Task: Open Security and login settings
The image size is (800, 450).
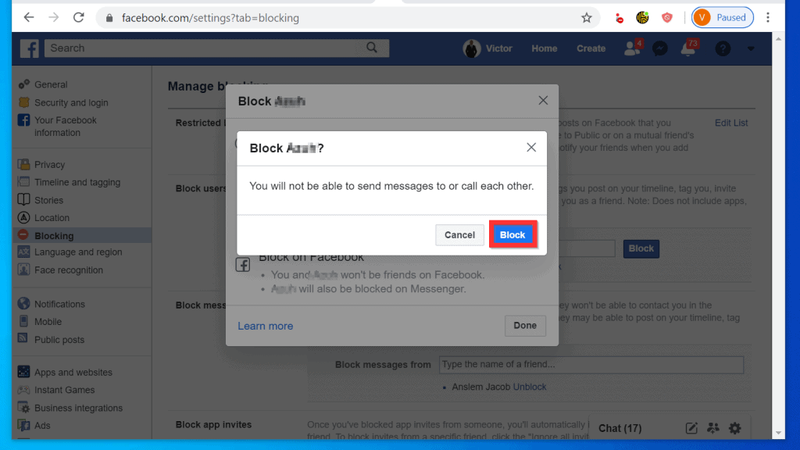Action: pos(71,103)
